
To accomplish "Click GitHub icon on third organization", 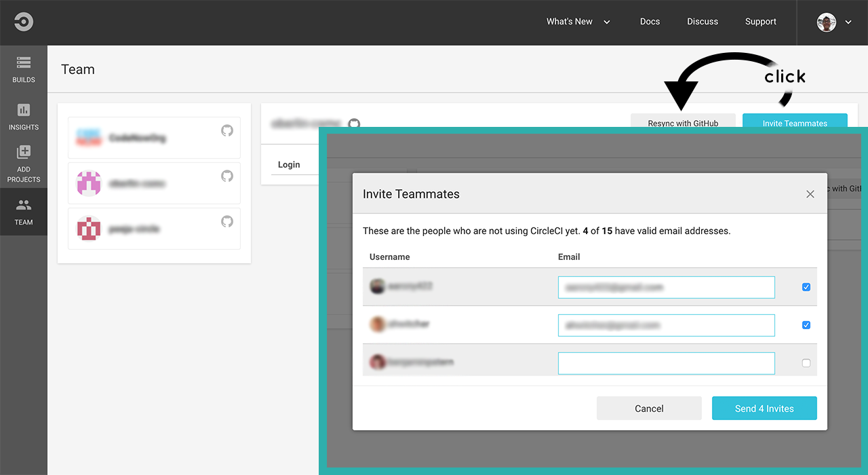I will 227,221.
